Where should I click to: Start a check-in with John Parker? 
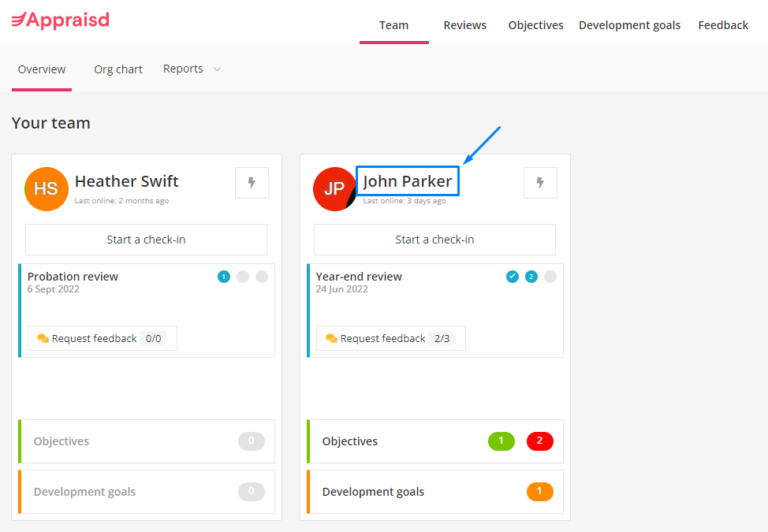435,240
